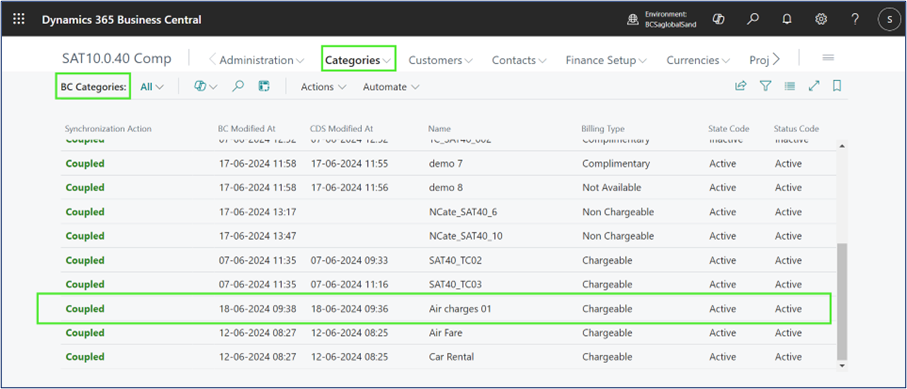Screen dimensions: 907x389
Task: Click the CDS Modified At column header
Action: coord(341,129)
